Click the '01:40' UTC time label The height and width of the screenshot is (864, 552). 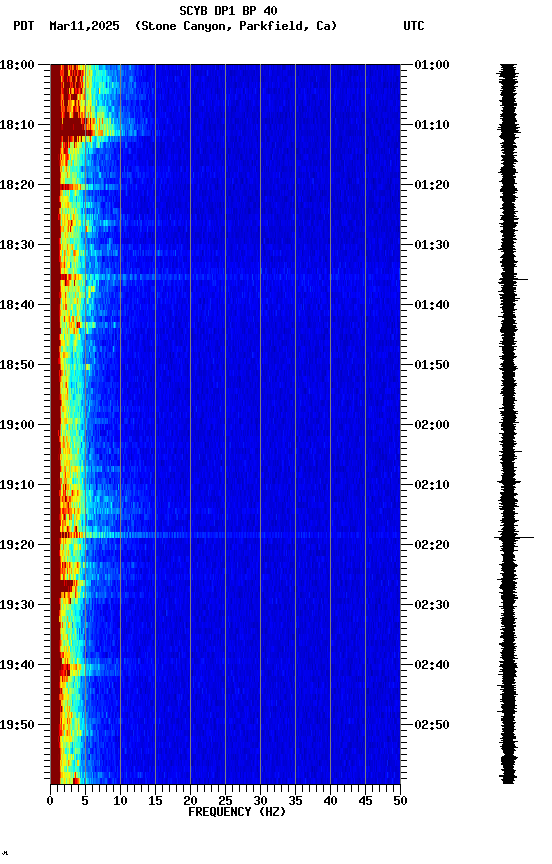[432, 305]
